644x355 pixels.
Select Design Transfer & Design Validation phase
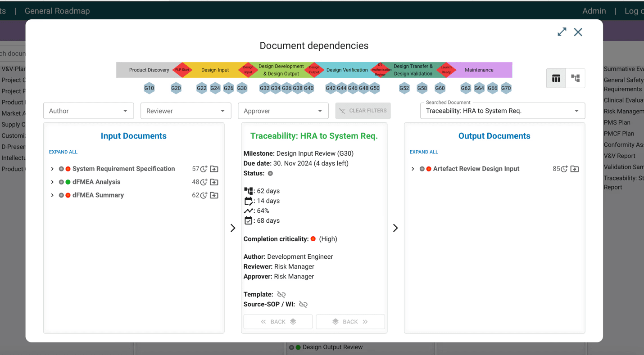point(413,70)
